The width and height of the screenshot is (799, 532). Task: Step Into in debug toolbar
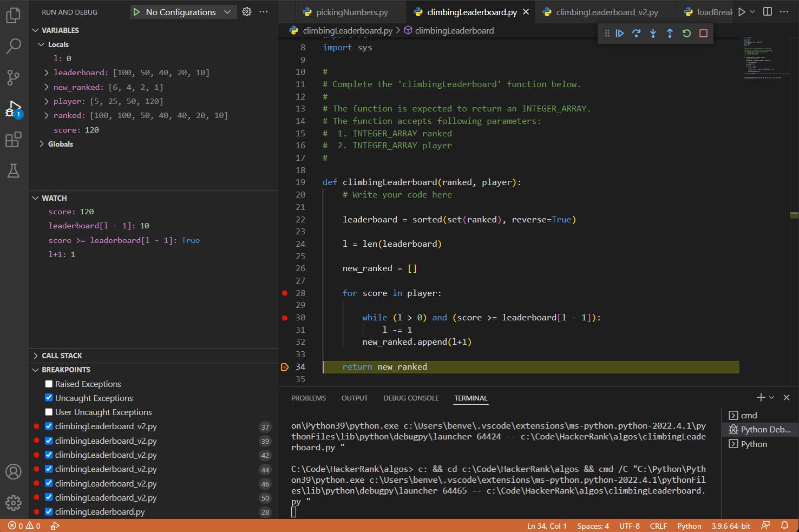653,33
